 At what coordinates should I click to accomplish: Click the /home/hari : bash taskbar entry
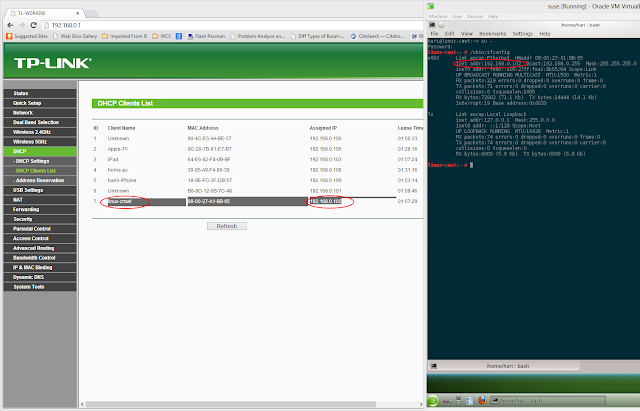click(548, 401)
